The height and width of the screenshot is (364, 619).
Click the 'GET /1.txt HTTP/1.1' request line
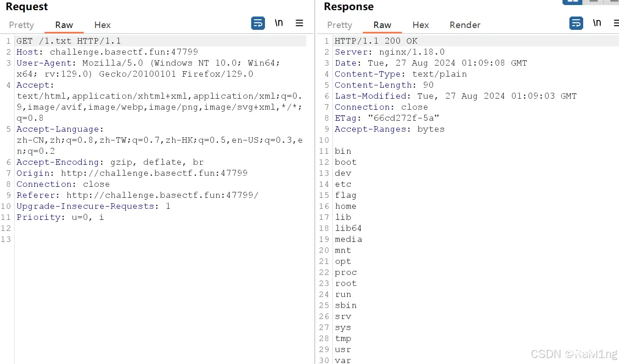69,41
